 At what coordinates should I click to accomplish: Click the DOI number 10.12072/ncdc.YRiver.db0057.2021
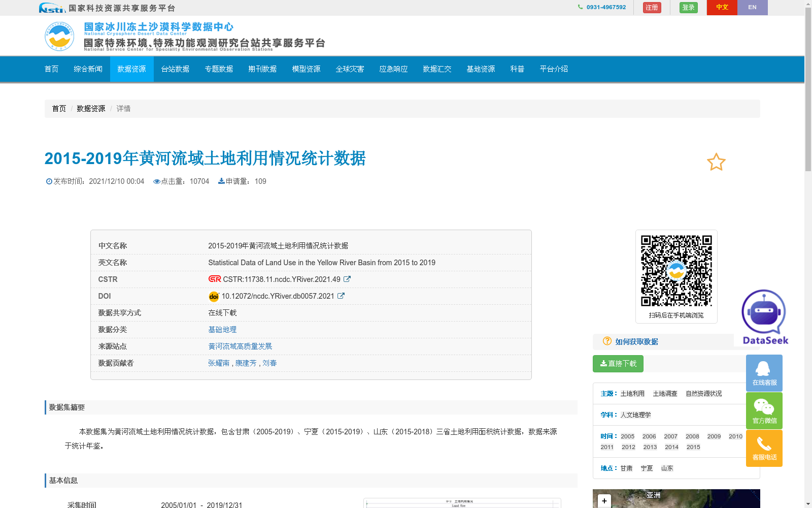point(278,296)
